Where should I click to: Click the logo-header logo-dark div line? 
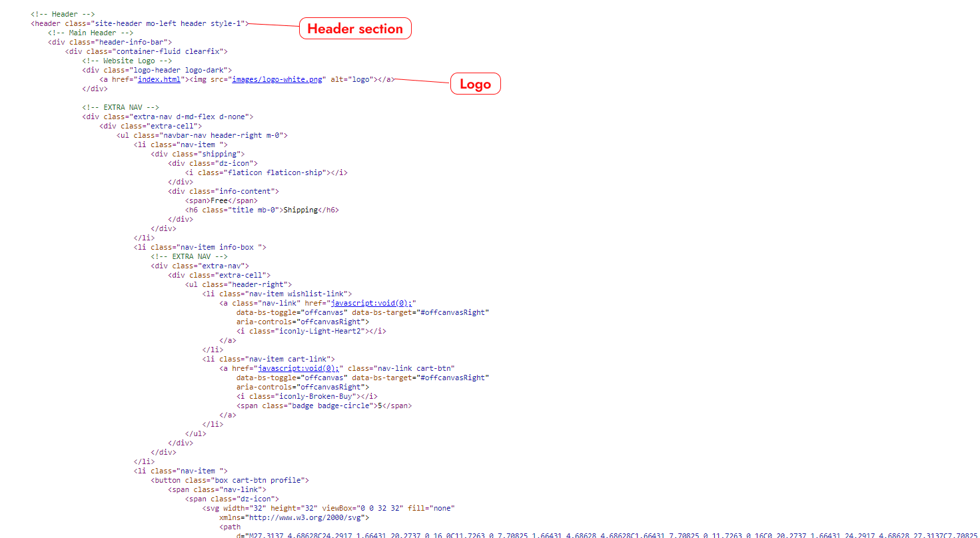[157, 70]
